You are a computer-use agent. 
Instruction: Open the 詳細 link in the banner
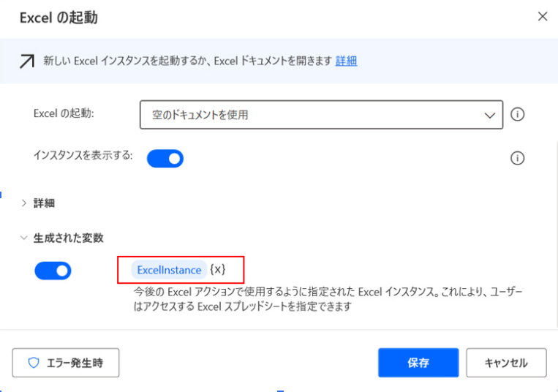click(x=346, y=61)
